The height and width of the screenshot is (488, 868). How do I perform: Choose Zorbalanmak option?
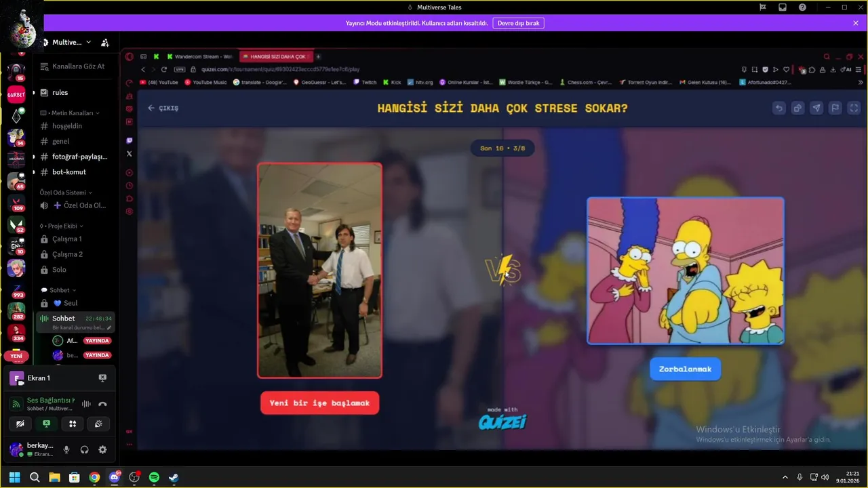pos(685,369)
